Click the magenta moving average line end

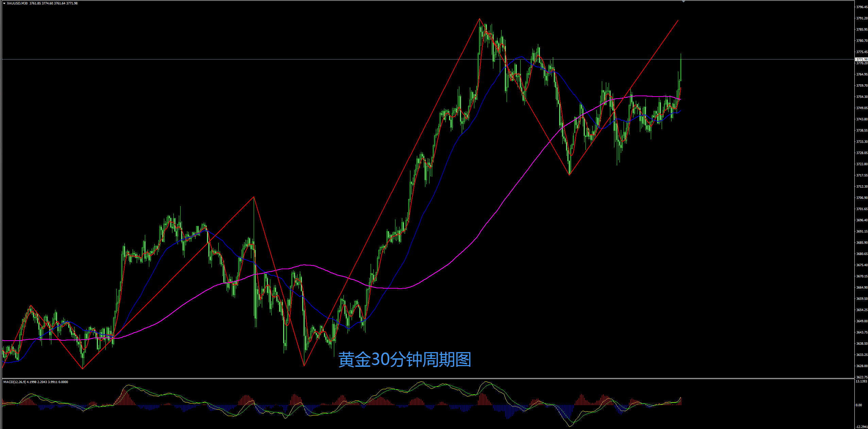click(680, 99)
